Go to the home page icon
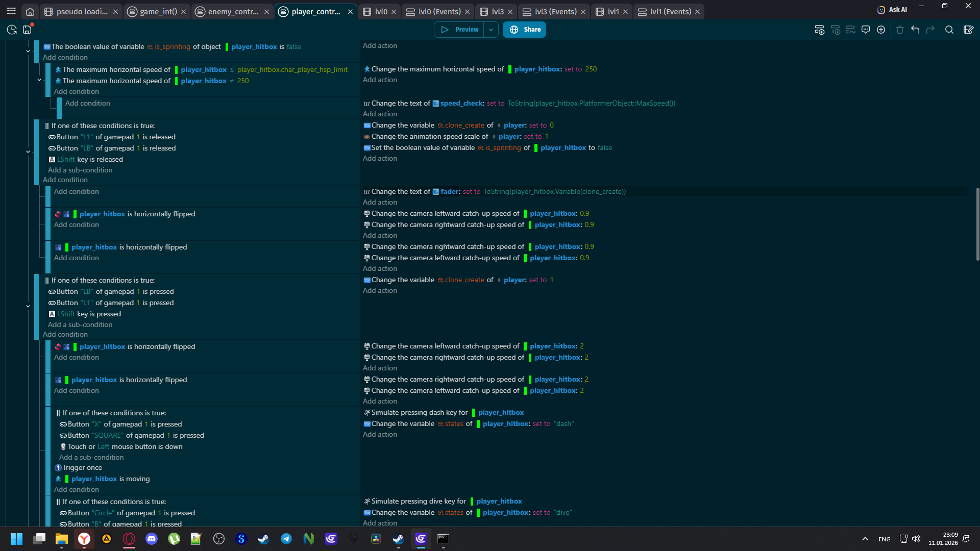980x551 pixels. pyautogui.click(x=30, y=11)
